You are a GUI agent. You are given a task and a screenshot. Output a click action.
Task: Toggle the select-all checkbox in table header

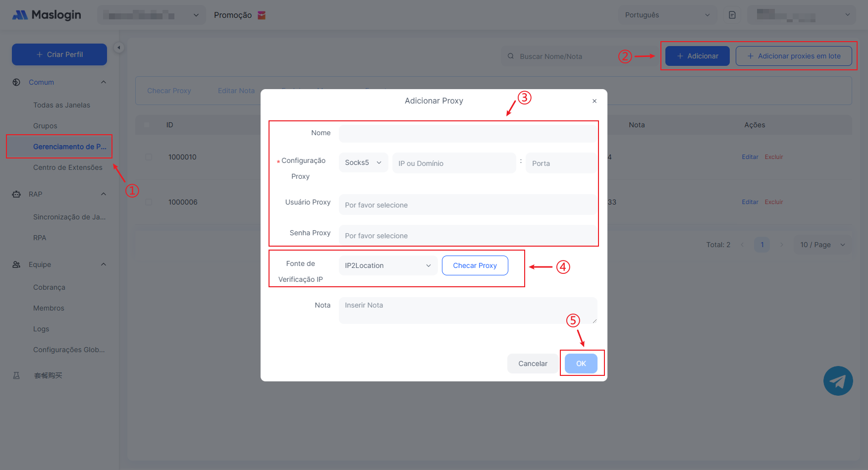[147, 125]
